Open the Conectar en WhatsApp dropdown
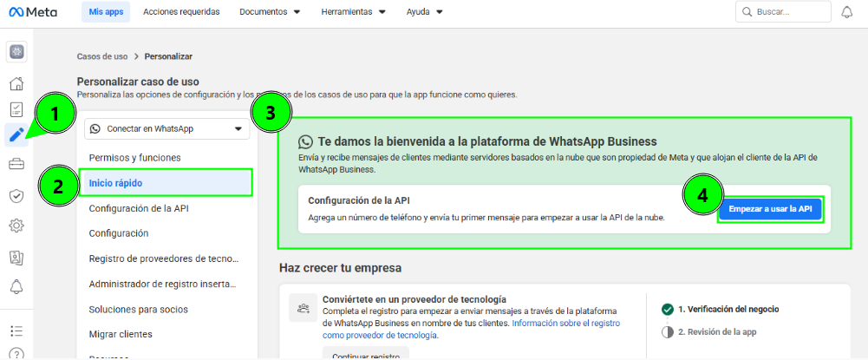This screenshot has height=360, width=868. pos(167,128)
